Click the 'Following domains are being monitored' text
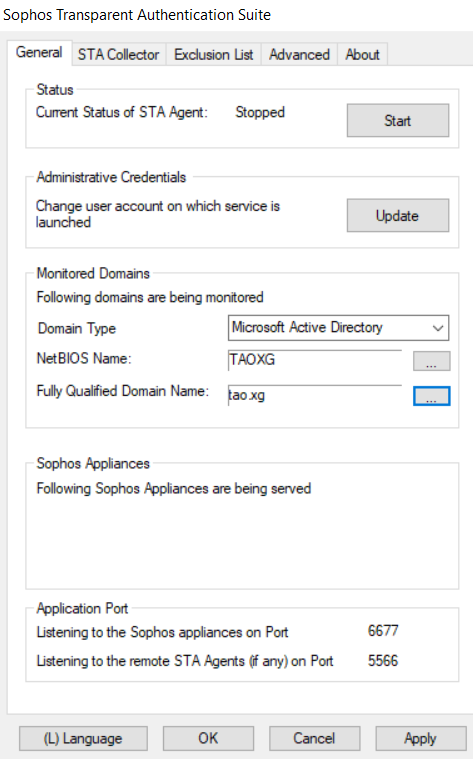Viewport: 473px width, 759px height. point(150,297)
